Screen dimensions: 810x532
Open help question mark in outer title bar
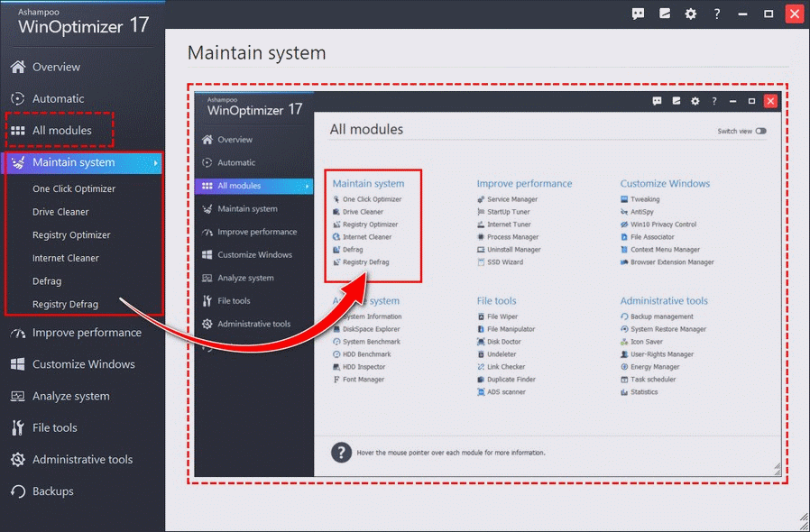716,14
